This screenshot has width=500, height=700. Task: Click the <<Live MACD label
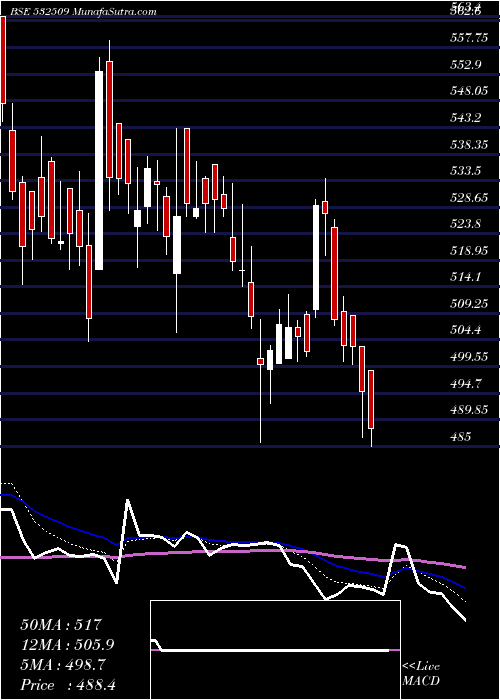coord(421,674)
